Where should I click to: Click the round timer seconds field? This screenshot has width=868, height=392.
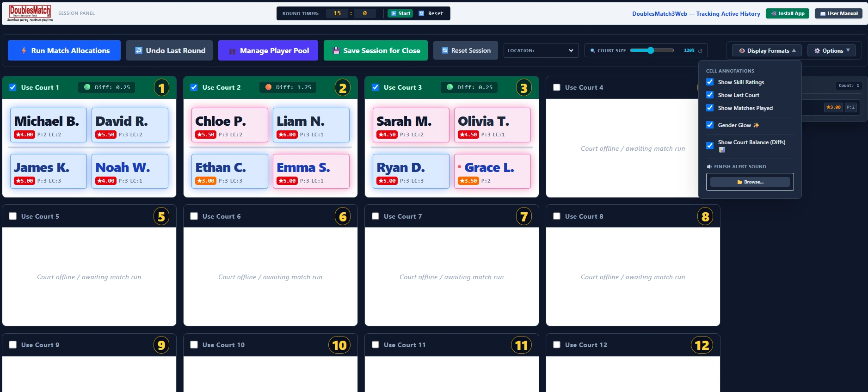(365, 13)
